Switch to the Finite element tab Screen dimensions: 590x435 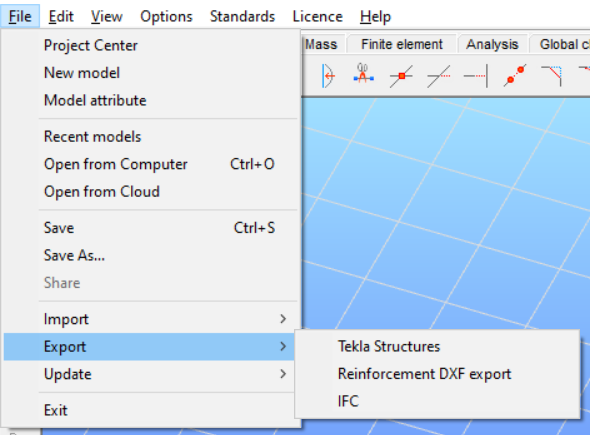tap(402, 44)
